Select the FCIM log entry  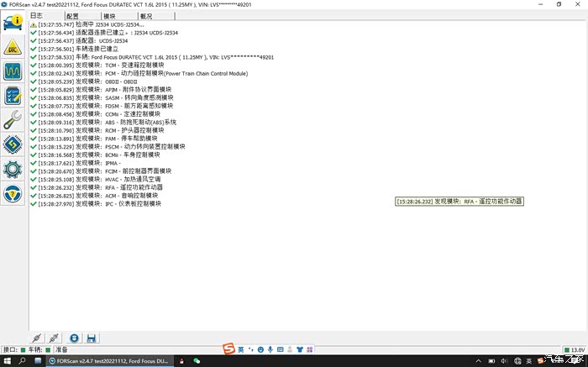tap(101, 171)
